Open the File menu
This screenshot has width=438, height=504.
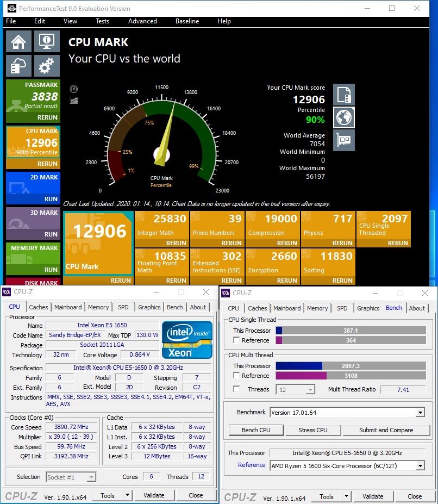click(x=11, y=21)
